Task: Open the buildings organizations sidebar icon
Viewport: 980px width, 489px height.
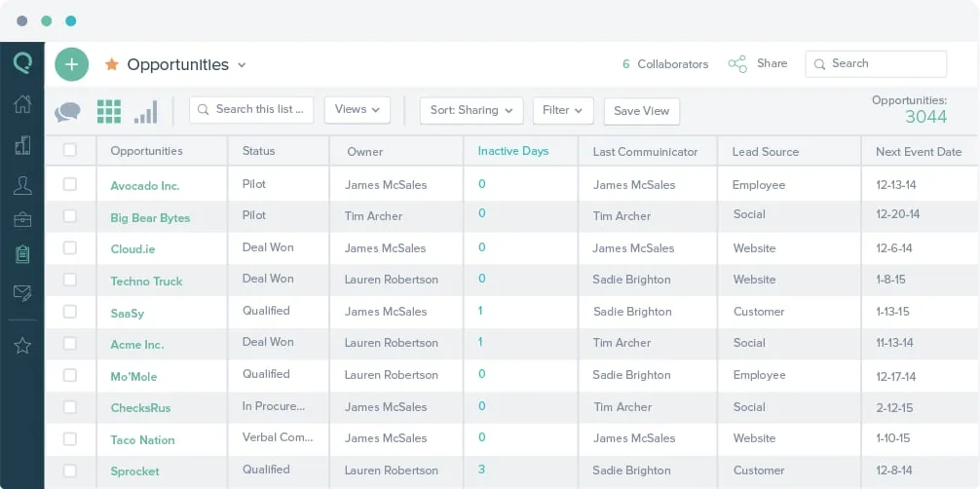Action: click(x=22, y=146)
